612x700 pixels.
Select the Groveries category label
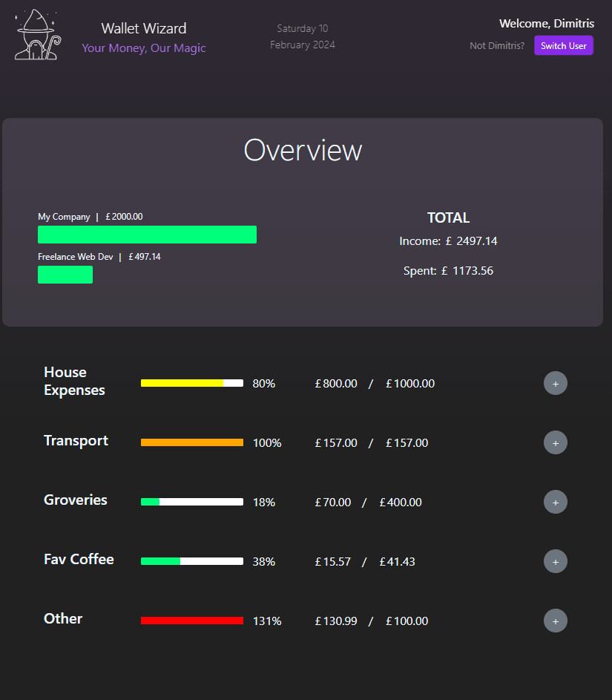click(76, 500)
